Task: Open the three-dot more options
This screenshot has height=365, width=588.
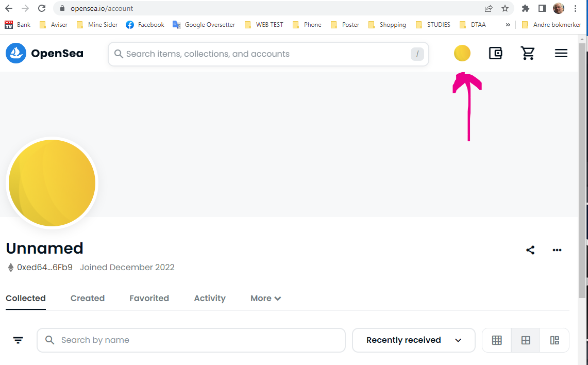Action: click(557, 250)
